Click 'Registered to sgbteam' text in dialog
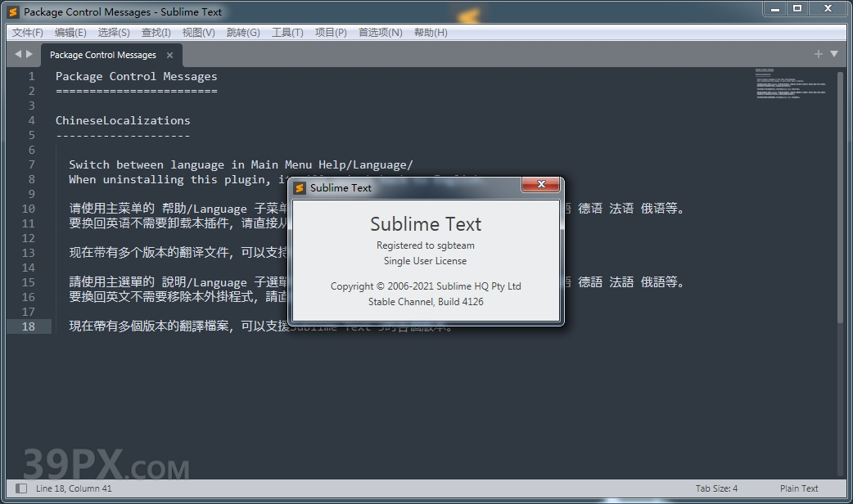 point(426,245)
